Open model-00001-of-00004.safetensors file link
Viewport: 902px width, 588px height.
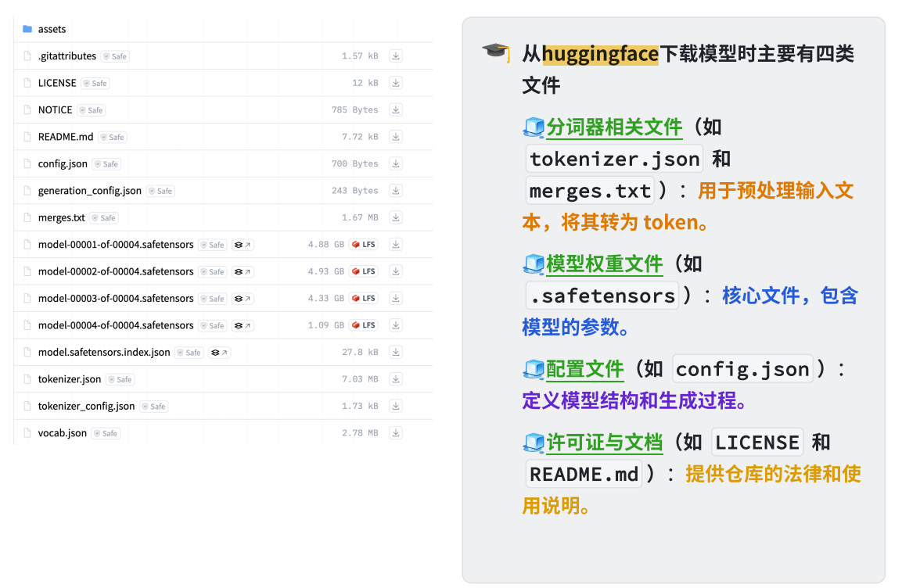(x=116, y=244)
